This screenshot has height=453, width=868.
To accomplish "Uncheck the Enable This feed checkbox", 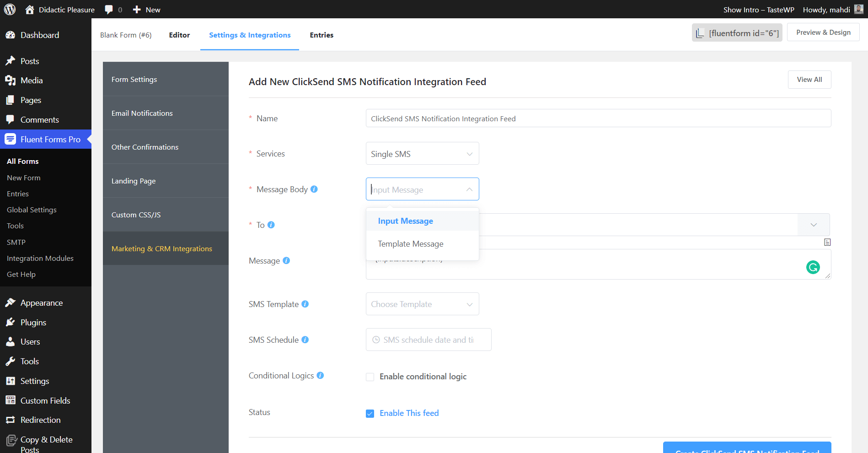I will tap(370, 413).
